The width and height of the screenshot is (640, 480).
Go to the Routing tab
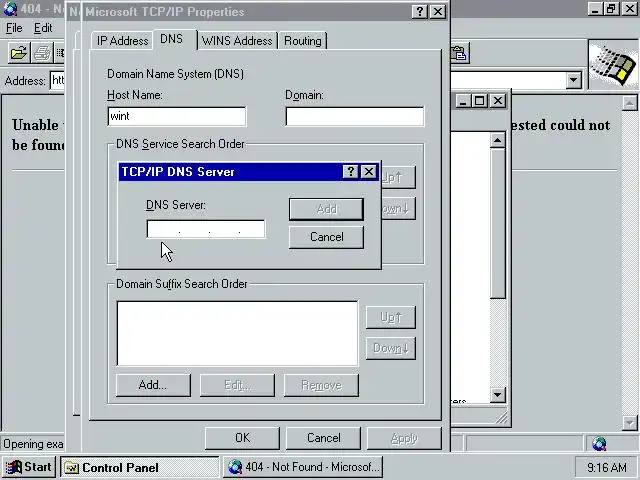[303, 41]
